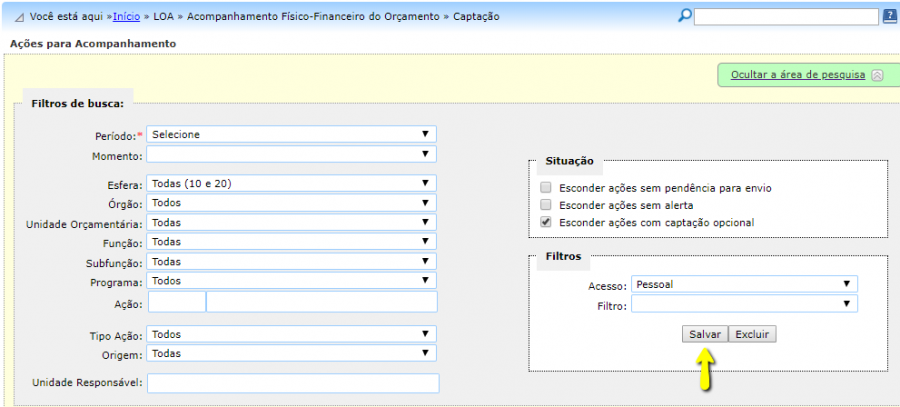Viewport: 900px width, 407px height.
Task: Click the Filtros de busca legend
Action: (77, 104)
